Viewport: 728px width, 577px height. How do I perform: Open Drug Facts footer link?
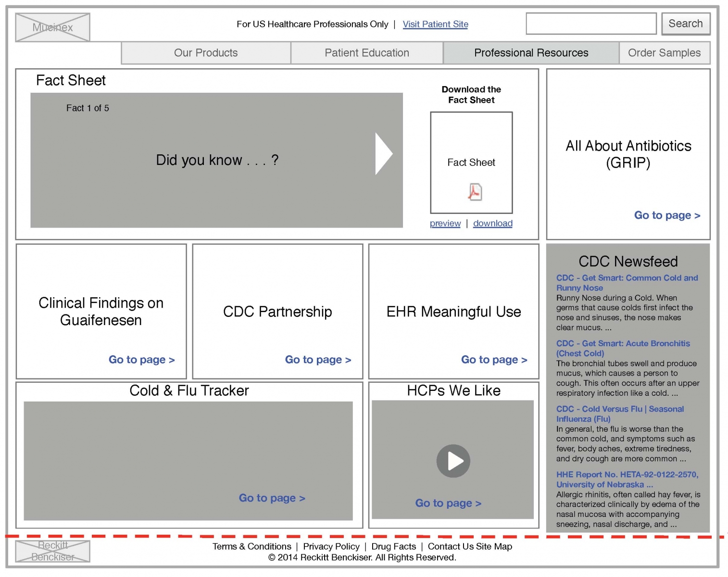(394, 546)
